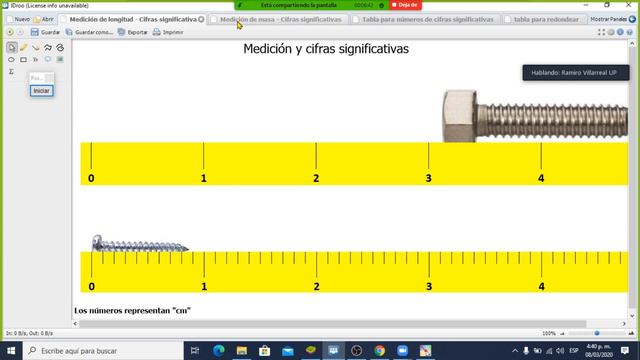This screenshot has height=360, width=640.
Task: Click the Windows search box
Action: point(103,351)
